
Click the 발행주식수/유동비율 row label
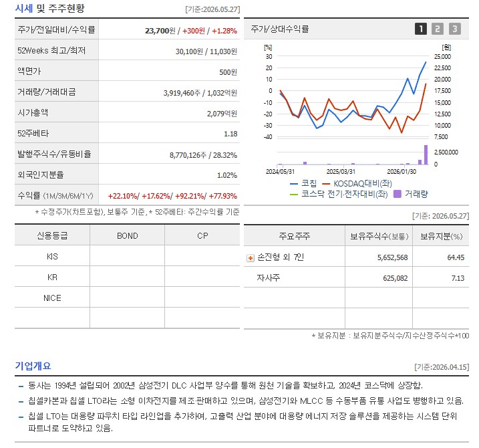[x=54, y=154]
